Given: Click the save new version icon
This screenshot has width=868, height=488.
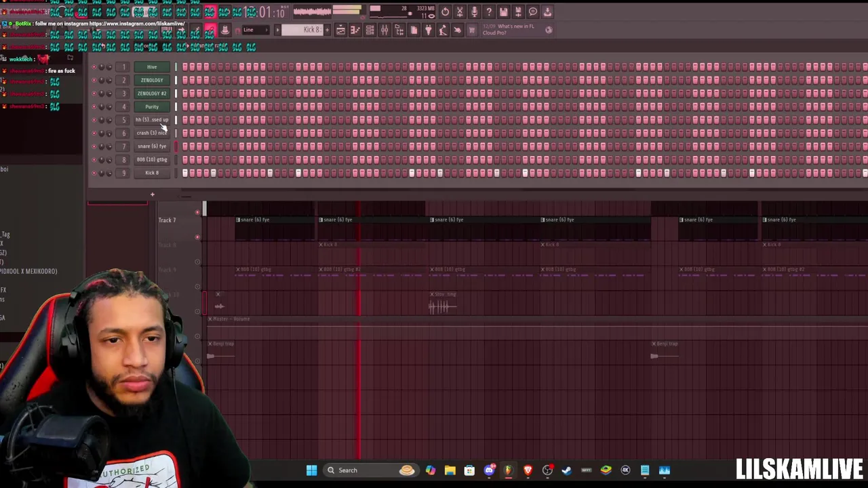Looking at the screenshot, I should 518,12.
